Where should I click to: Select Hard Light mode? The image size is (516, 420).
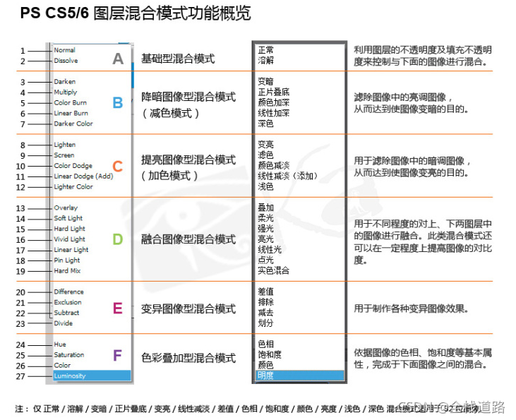pos(69,229)
